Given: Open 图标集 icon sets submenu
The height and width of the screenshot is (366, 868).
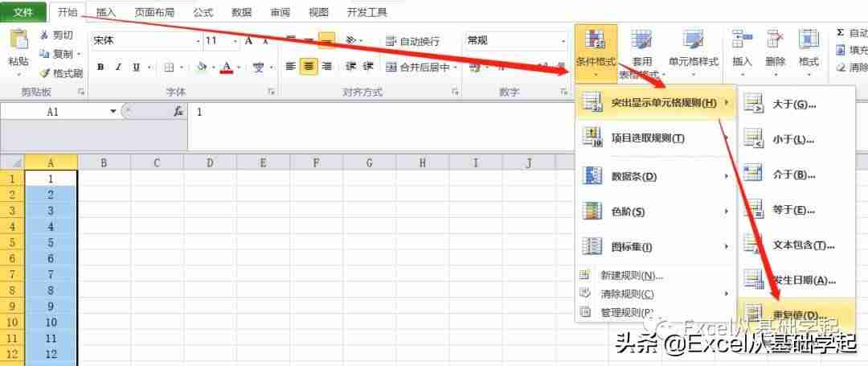Looking at the screenshot, I should [656, 246].
